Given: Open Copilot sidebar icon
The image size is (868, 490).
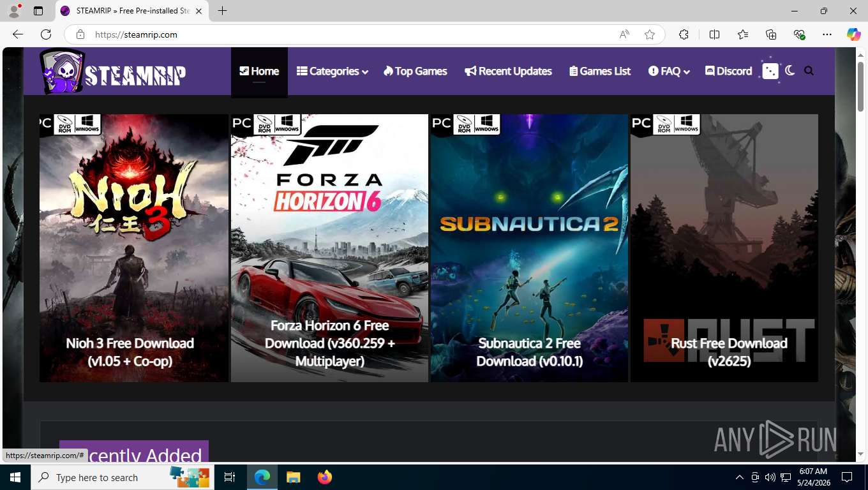Looking at the screenshot, I should pyautogui.click(x=854, y=34).
